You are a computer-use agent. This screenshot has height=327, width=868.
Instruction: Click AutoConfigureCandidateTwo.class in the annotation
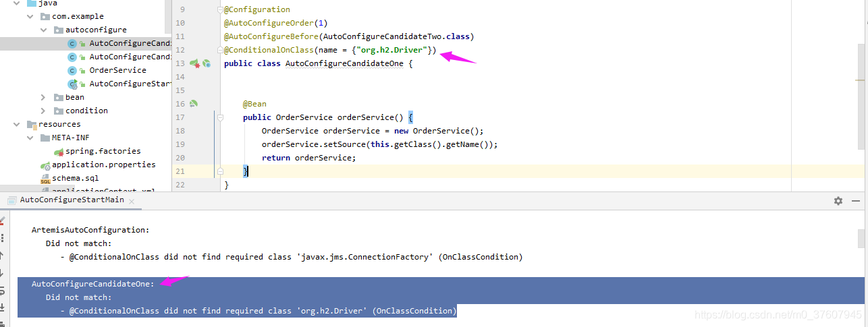point(397,36)
